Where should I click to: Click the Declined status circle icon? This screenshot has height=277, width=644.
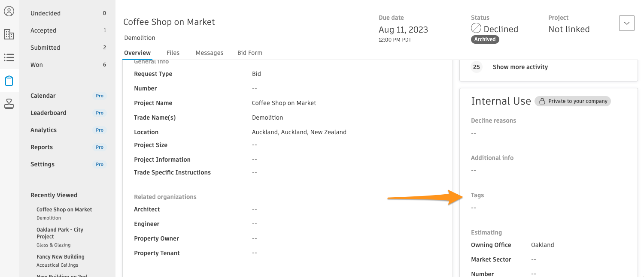click(476, 28)
